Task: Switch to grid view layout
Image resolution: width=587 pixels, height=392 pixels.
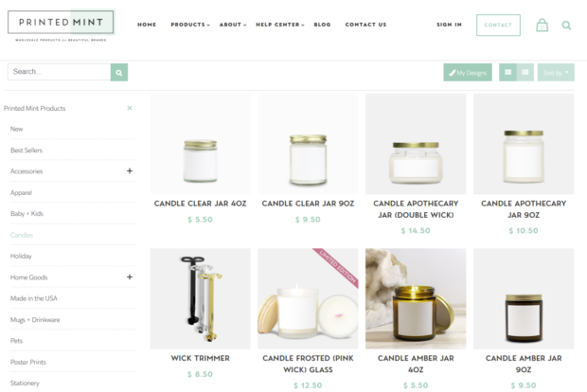Action: pos(508,72)
